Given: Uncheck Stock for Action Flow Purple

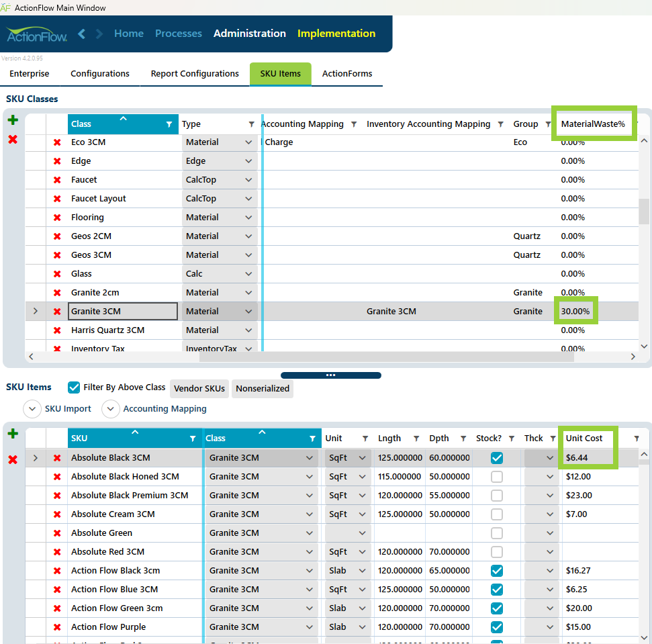Looking at the screenshot, I should tap(496, 627).
